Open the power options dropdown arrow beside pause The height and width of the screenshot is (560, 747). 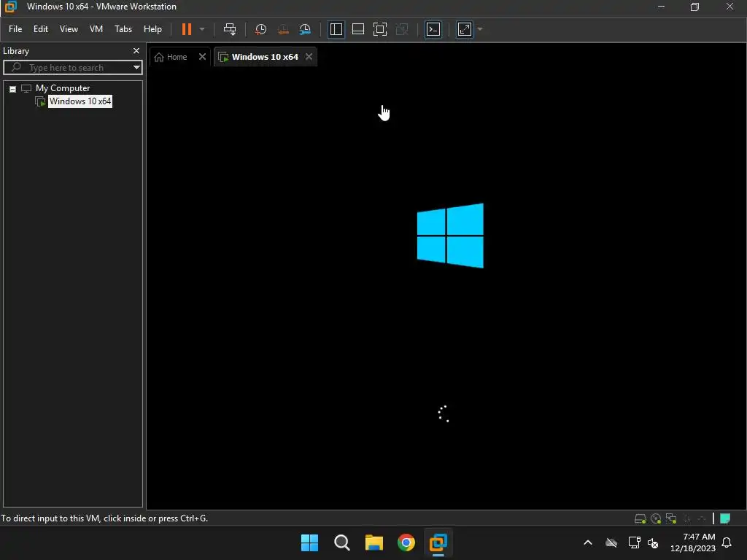point(202,29)
